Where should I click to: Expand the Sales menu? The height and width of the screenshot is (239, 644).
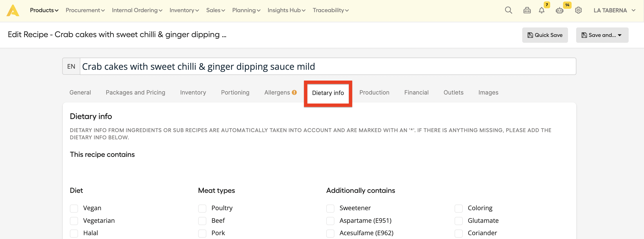216,10
